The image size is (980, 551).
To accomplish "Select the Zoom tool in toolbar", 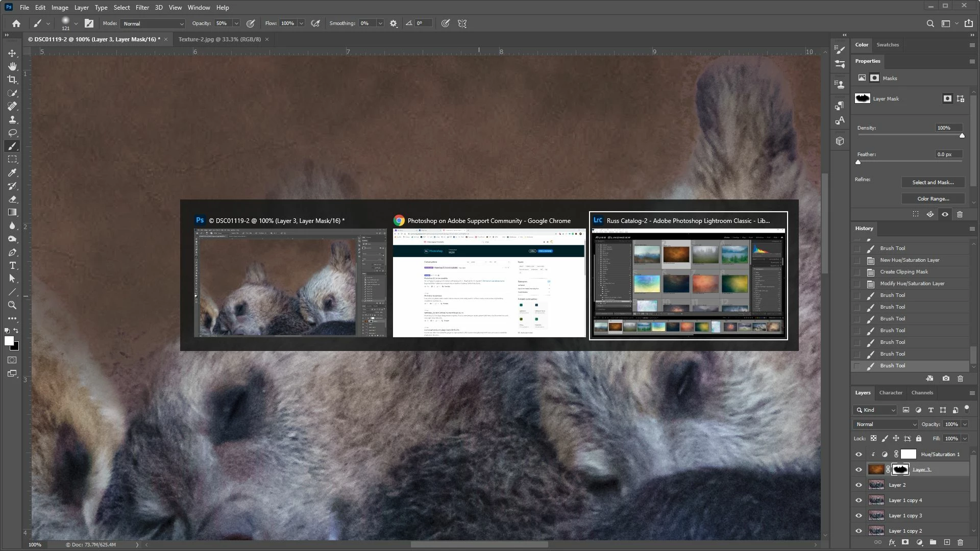I will (12, 305).
